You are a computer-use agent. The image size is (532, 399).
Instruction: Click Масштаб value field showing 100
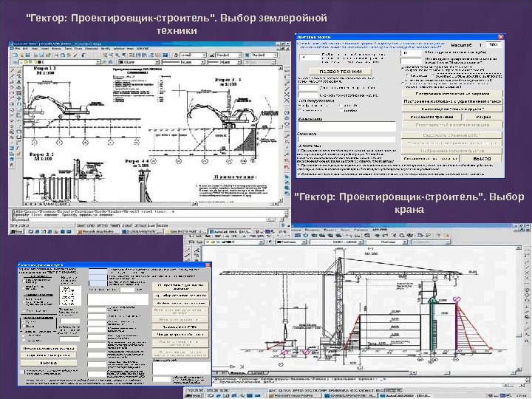pyautogui.click(x=494, y=45)
